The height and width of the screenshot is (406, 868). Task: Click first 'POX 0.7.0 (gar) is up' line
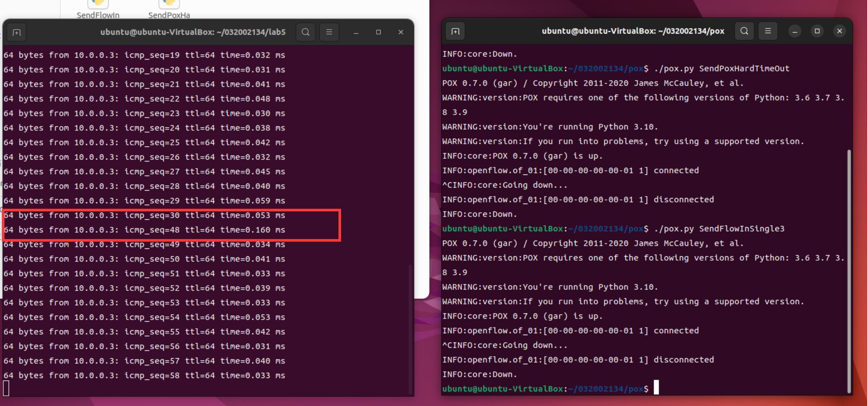[x=522, y=156]
